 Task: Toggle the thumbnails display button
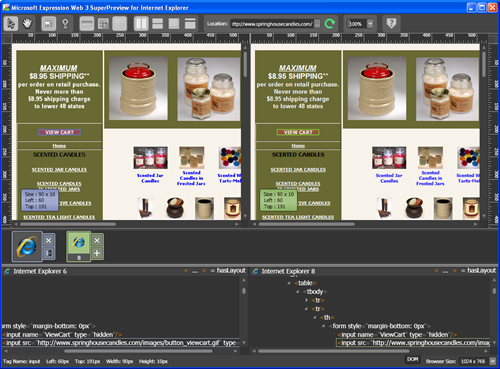tap(49, 24)
